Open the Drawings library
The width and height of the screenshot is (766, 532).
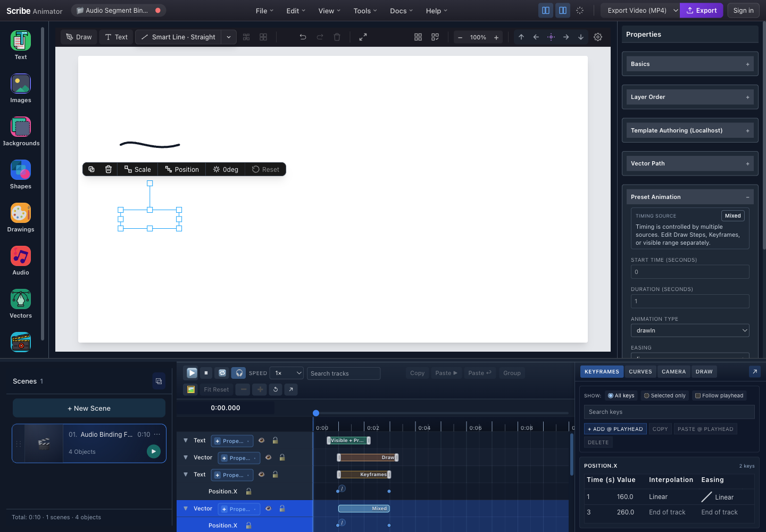click(x=21, y=218)
